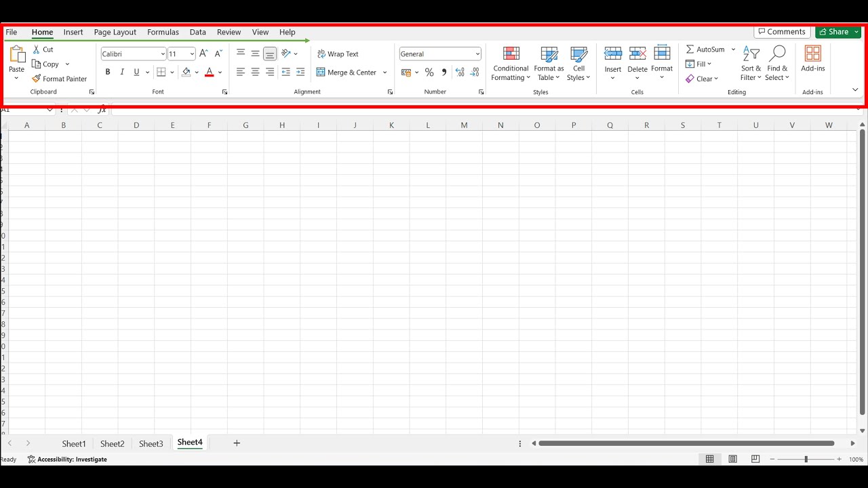Toggle Underline formatting
This screenshot has width=868, height=488.
click(136, 72)
